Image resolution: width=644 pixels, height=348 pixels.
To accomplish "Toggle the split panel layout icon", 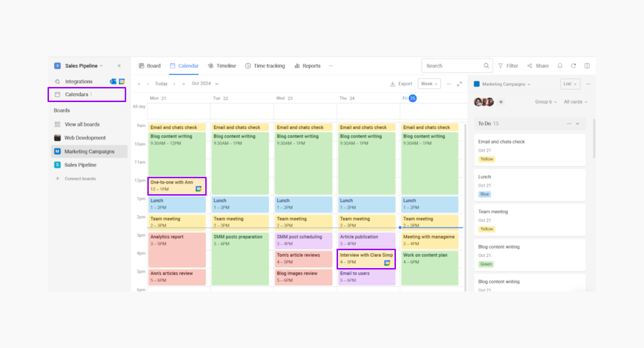I will [x=587, y=66].
